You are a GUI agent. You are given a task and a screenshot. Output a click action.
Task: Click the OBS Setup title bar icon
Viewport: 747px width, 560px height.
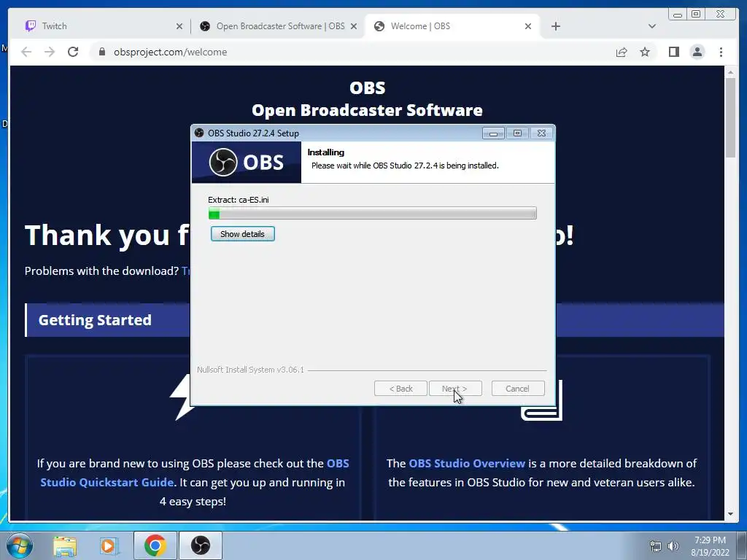[x=199, y=133]
